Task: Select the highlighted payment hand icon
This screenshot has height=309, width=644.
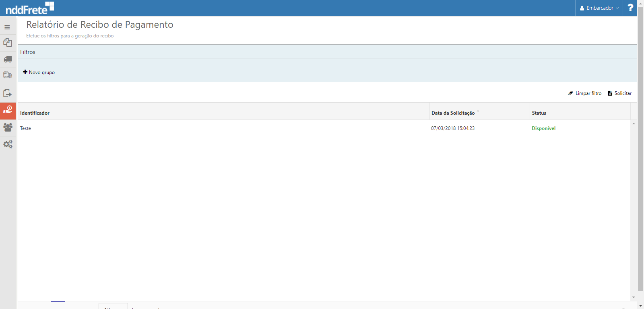Action: pyautogui.click(x=8, y=110)
